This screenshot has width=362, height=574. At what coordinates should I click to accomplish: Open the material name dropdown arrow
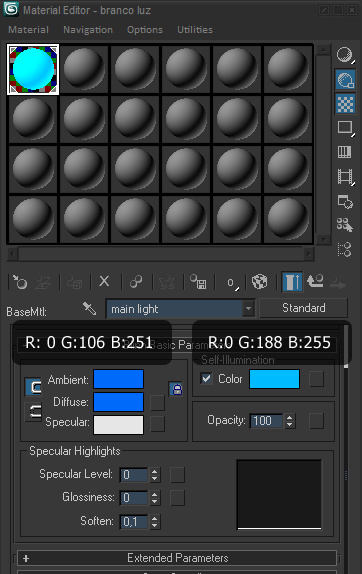[x=249, y=309]
